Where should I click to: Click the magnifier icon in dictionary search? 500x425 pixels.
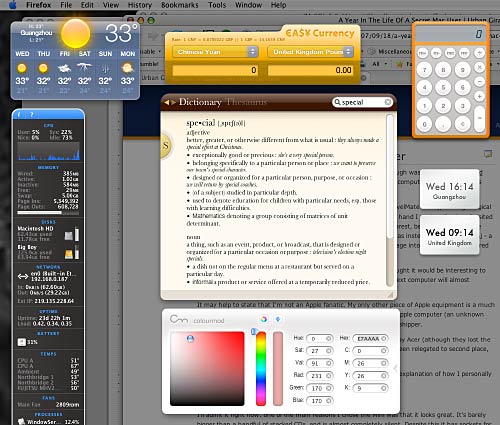337,102
